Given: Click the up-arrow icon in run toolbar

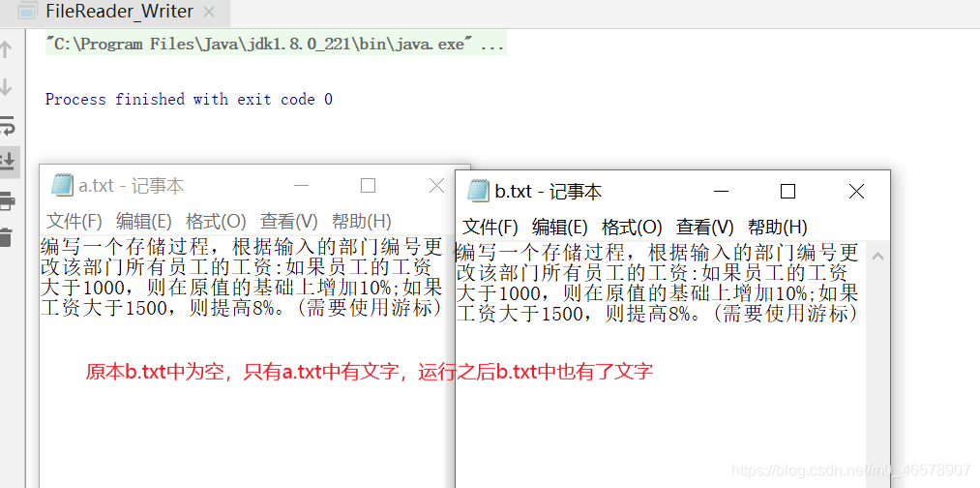Looking at the screenshot, I should (6, 49).
